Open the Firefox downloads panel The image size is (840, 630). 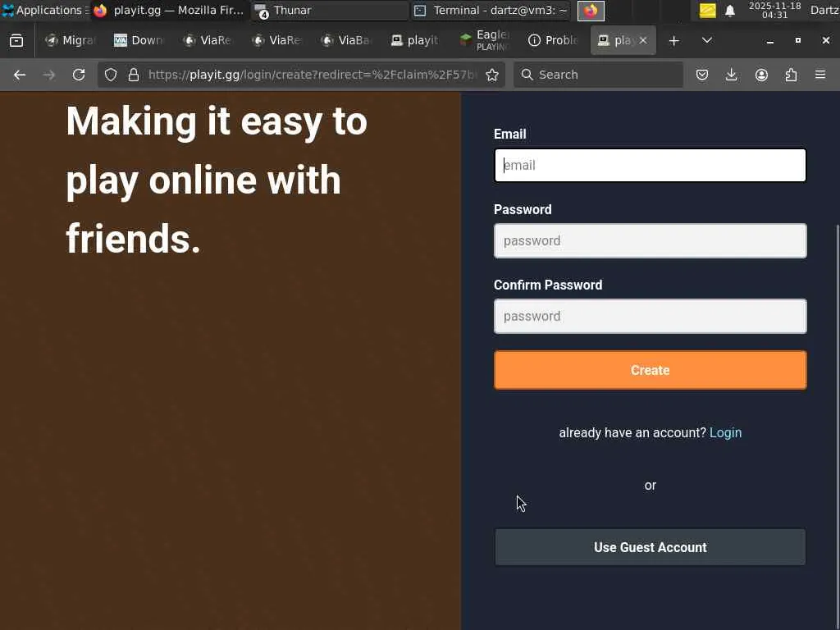coord(731,75)
